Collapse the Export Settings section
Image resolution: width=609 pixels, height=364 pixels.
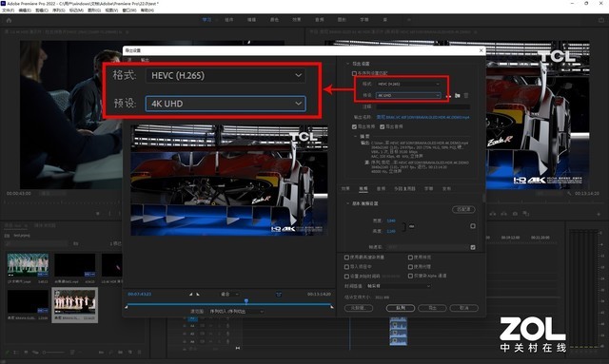pos(348,64)
